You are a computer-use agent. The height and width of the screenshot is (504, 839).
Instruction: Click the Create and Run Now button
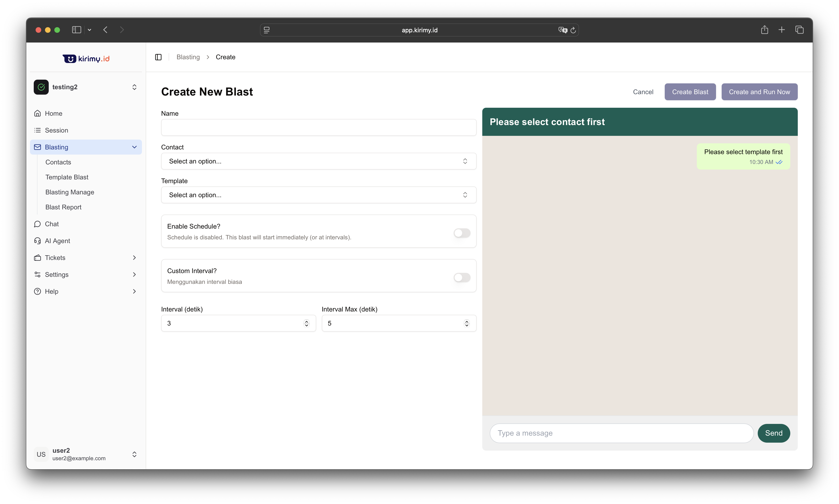coord(759,92)
